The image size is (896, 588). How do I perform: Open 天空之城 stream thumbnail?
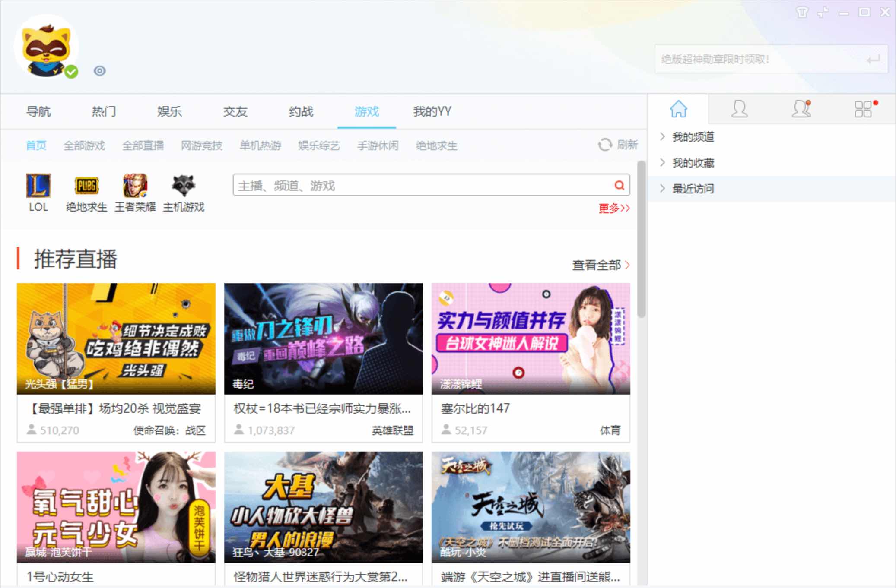click(x=531, y=507)
